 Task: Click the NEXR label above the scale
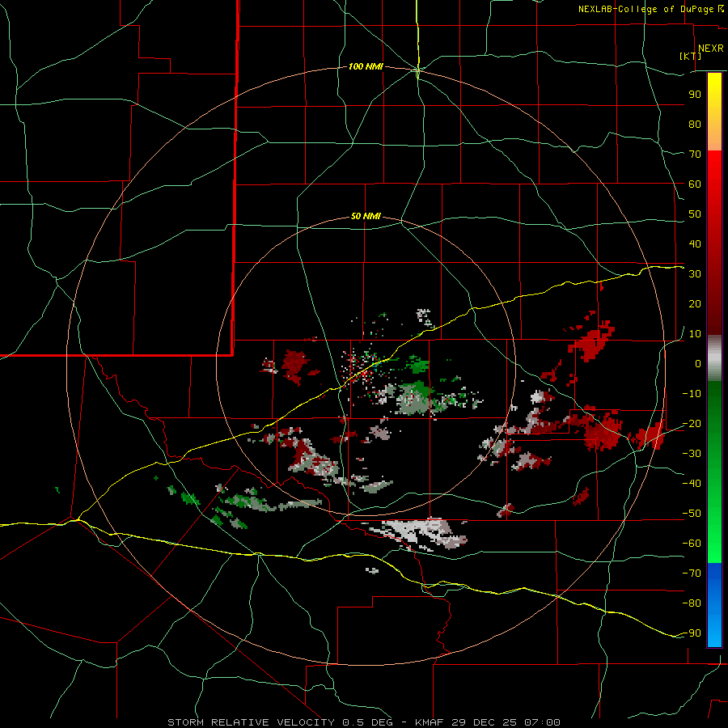point(710,49)
